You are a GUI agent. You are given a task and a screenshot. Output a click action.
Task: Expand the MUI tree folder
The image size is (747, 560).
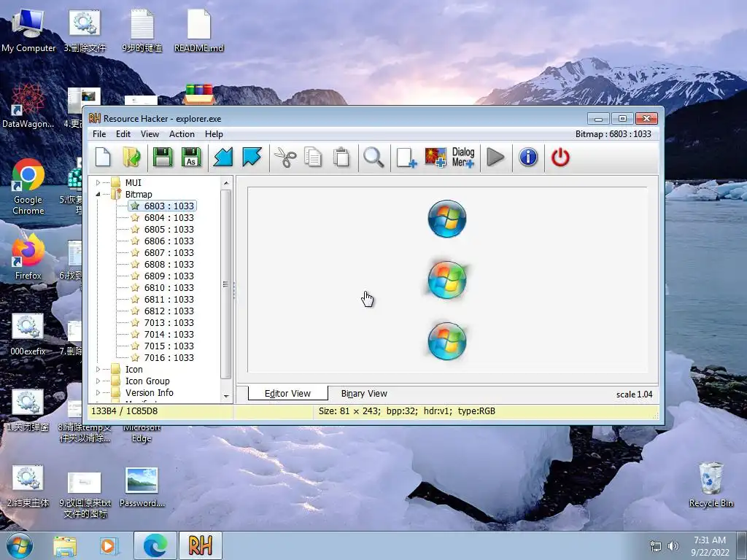pyautogui.click(x=98, y=182)
